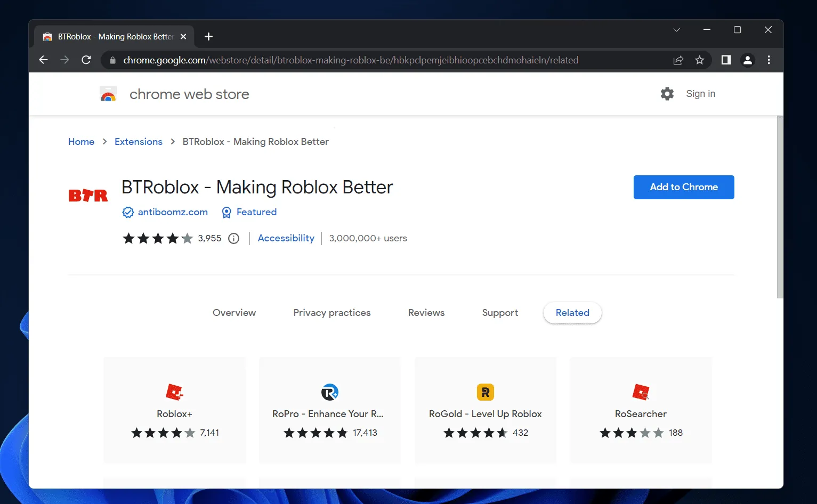Open Extensions breadcrumb link
Image resolution: width=817 pixels, height=504 pixels.
coord(139,142)
